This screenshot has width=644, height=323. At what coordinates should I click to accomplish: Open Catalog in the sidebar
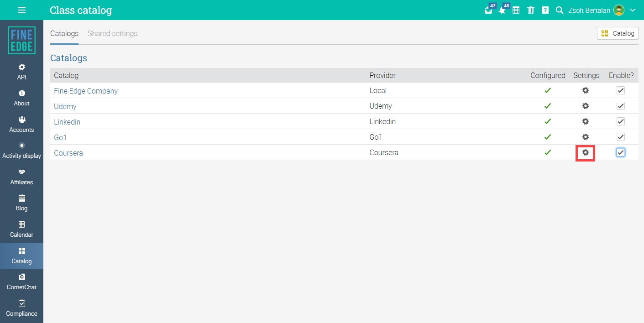point(21,256)
